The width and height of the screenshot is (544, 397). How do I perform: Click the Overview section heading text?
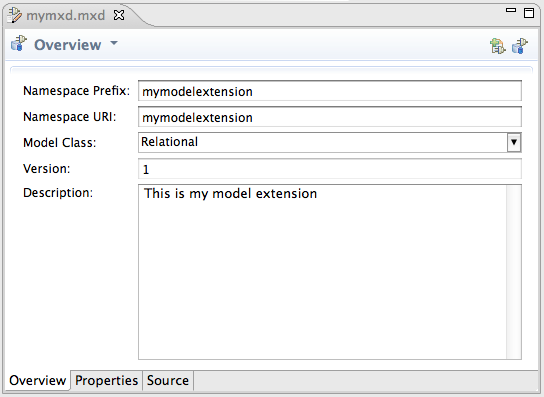[x=68, y=45]
